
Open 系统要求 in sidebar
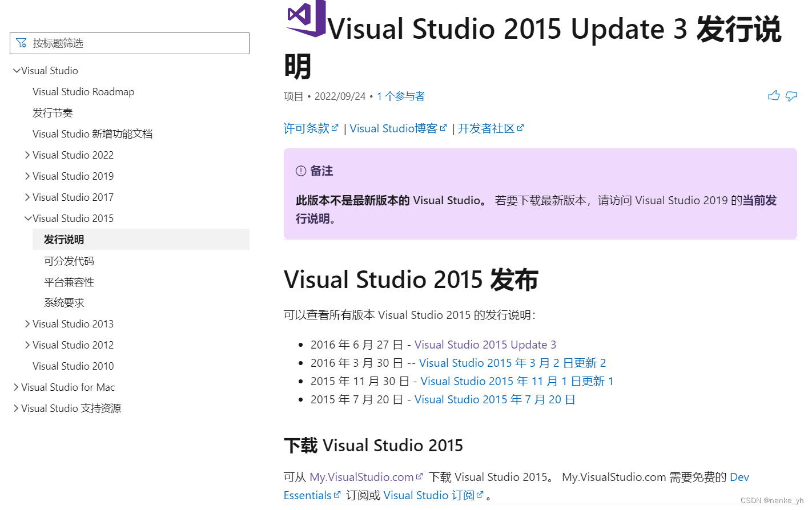(64, 302)
